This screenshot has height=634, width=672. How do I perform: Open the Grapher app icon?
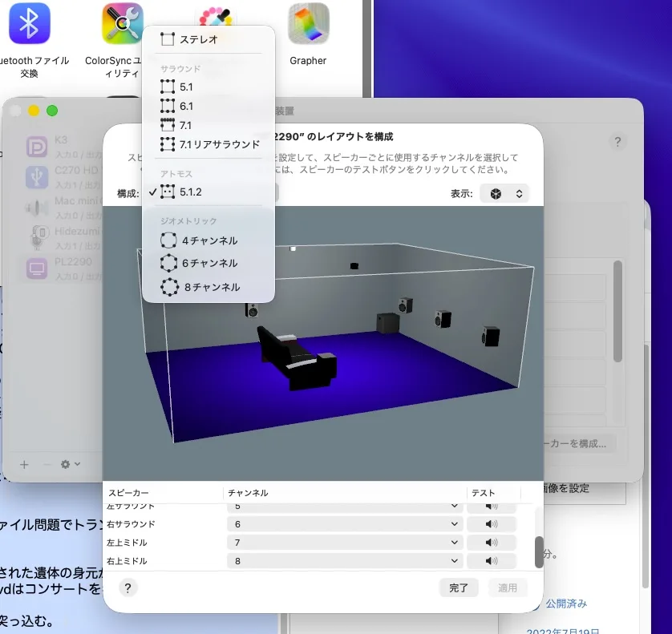[x=308, y=24]
